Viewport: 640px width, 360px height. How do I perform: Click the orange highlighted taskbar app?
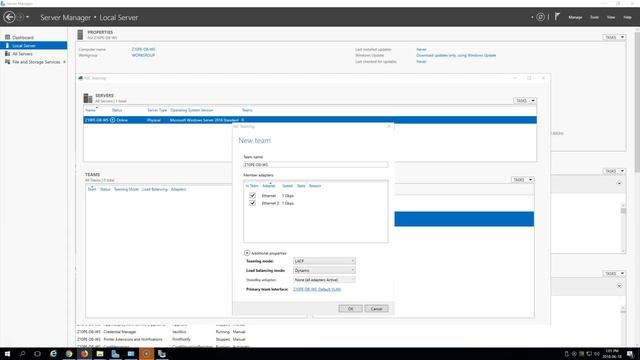coord(146,354)
